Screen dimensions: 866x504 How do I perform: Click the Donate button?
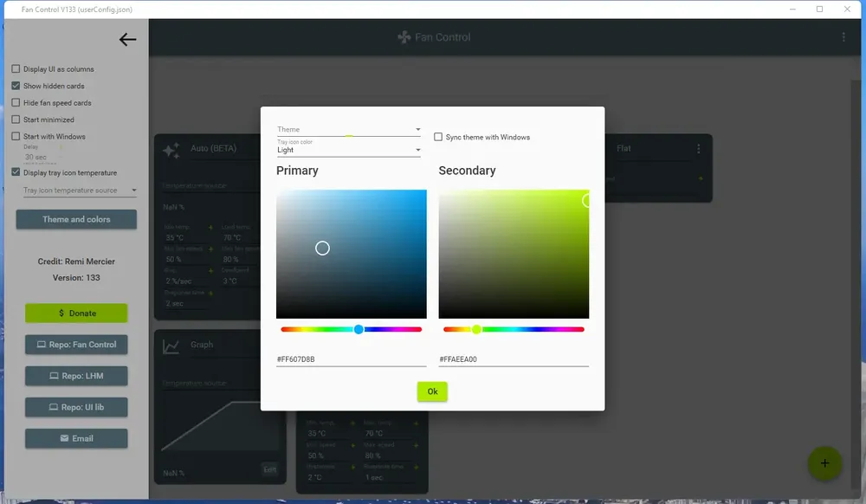point(76,313)
